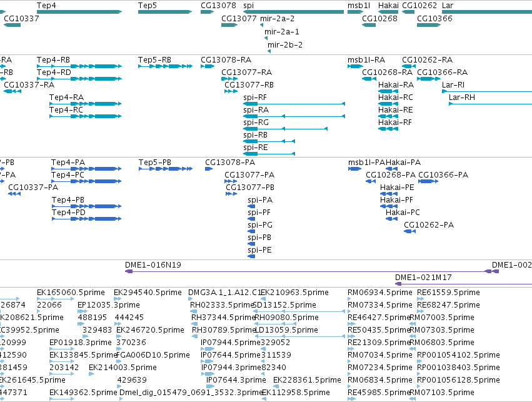The width and height of the screenshot is (532, 402).
Task: Click the CG10337-PA protein label
Action: click(33, 188)
